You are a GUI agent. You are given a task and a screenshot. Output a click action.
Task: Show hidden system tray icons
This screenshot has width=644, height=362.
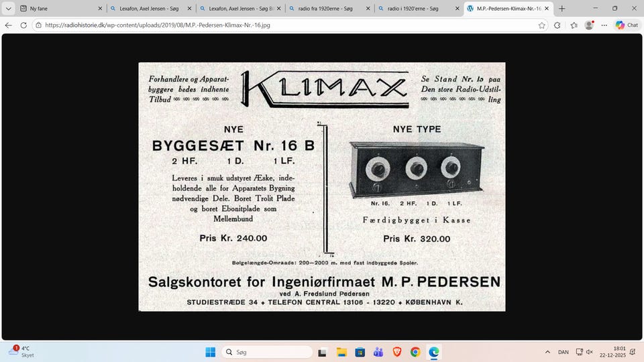click(x=547, y=352)
